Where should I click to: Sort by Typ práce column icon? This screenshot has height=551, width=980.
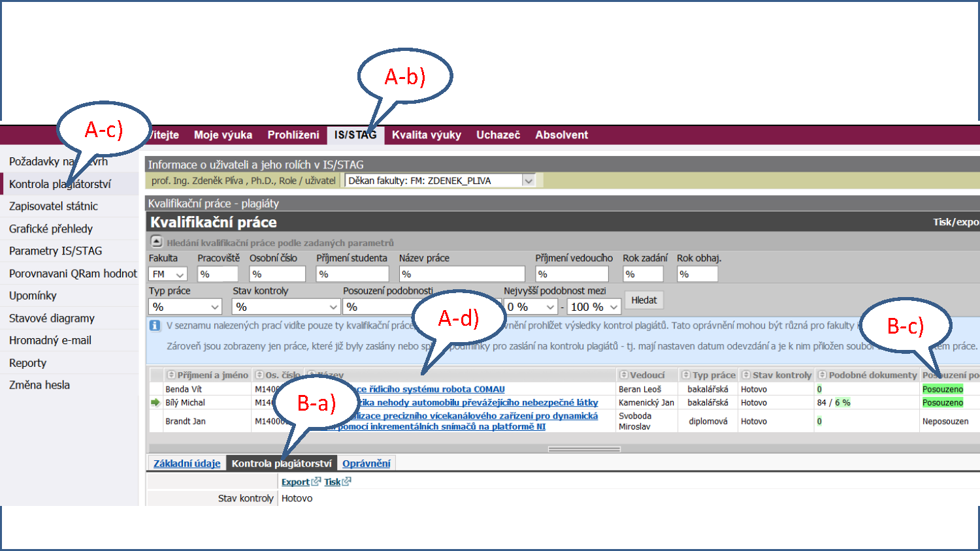tap(686, 375)
